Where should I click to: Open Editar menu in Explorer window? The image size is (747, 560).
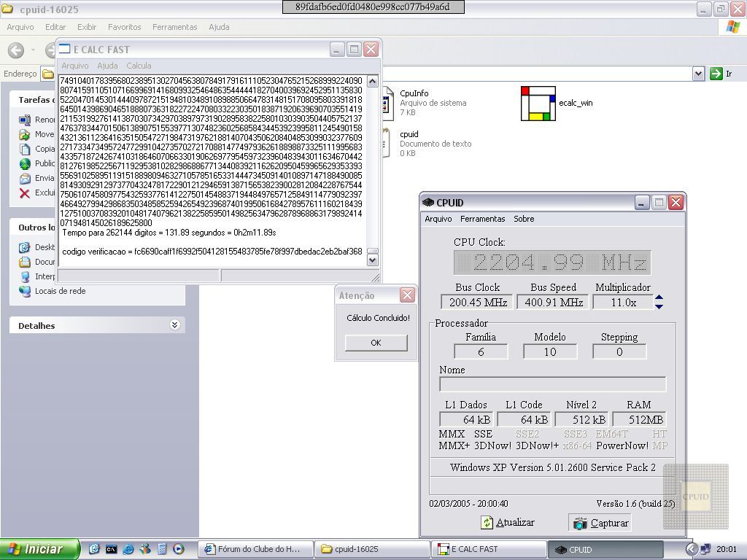tap(55, 27)
